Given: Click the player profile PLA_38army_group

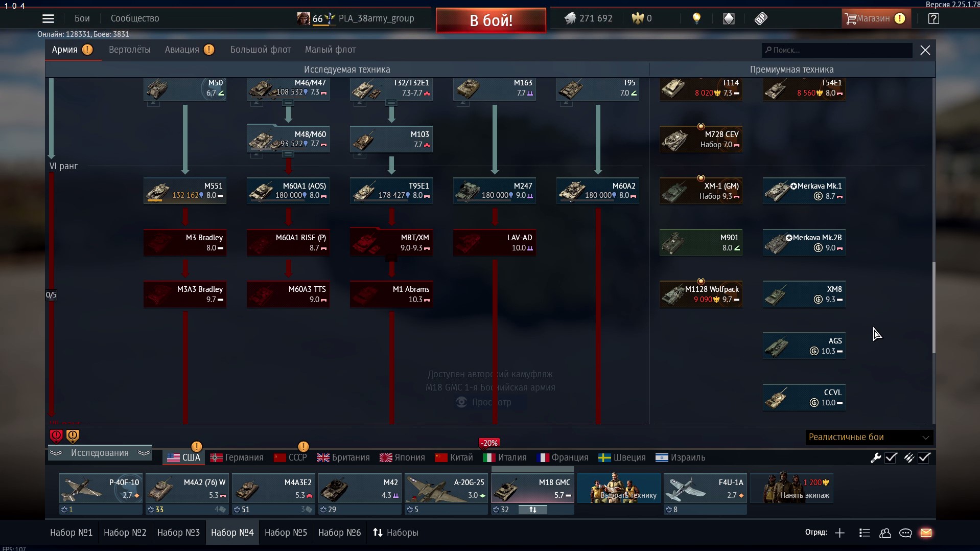Looking at the screenshot, I should (x=356, y=18).
